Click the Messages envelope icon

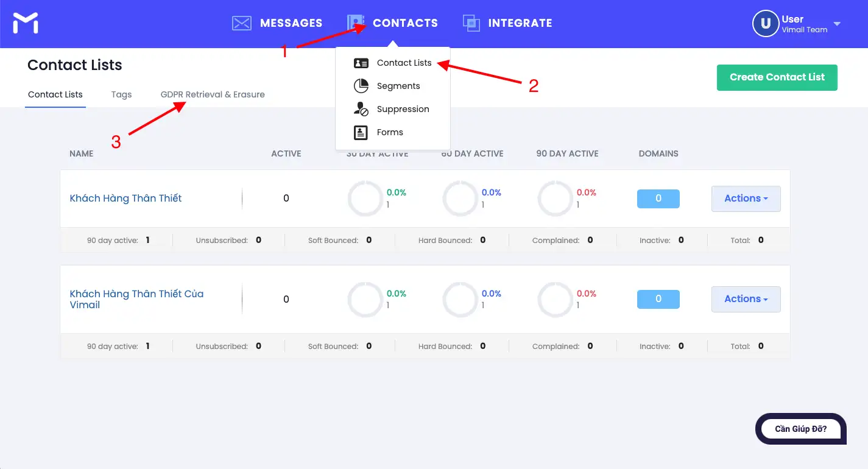click(x=242, y=23)
